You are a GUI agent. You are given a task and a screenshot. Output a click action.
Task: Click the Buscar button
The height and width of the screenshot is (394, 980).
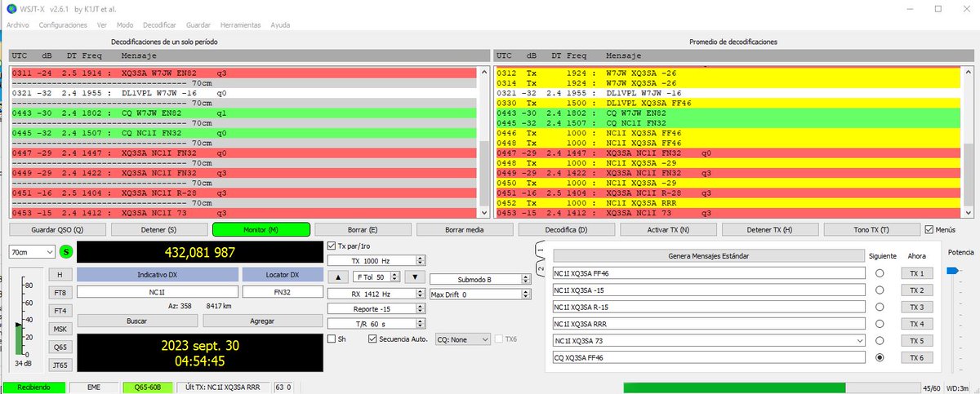coord(136,321)
